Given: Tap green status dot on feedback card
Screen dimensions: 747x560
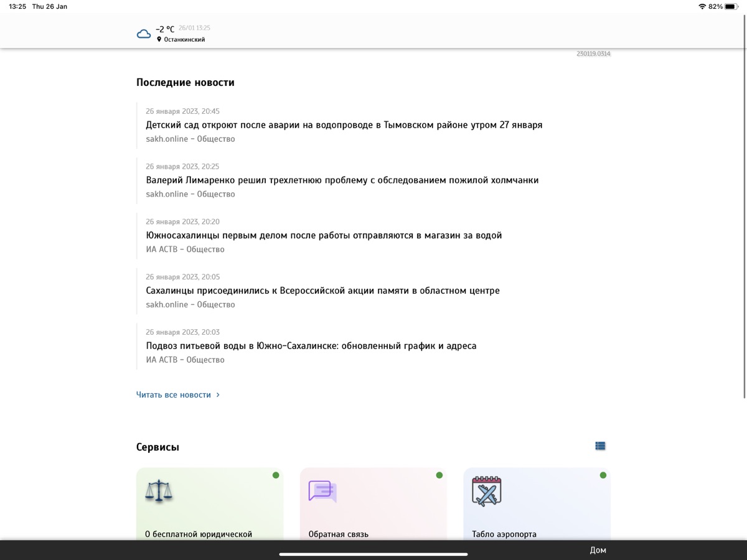Looking at the screenshot, I should [439, 475].
